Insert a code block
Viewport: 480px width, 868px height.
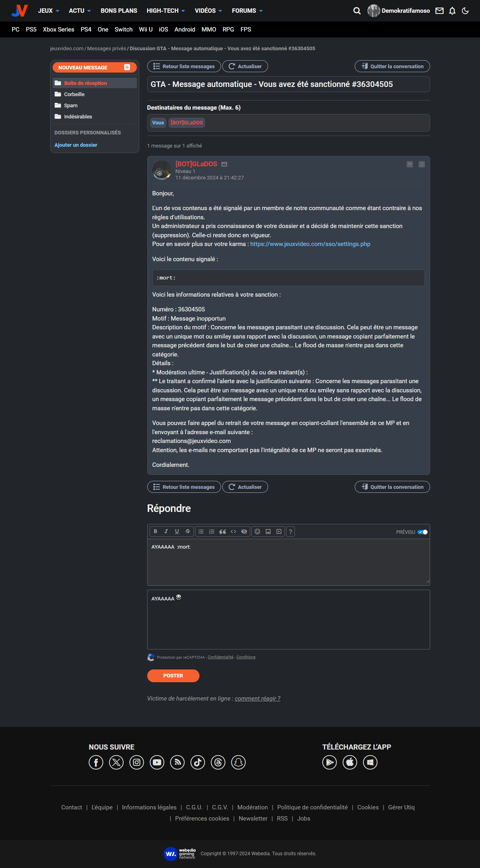coord(233,531)
